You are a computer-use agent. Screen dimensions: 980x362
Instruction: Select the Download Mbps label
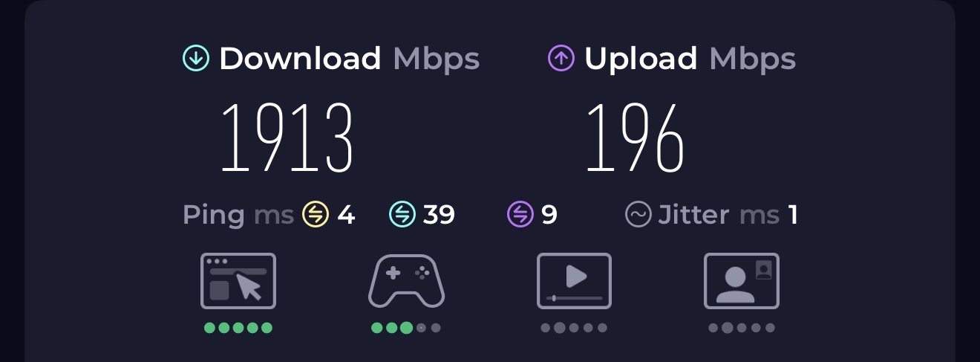[x=349, y=59]
